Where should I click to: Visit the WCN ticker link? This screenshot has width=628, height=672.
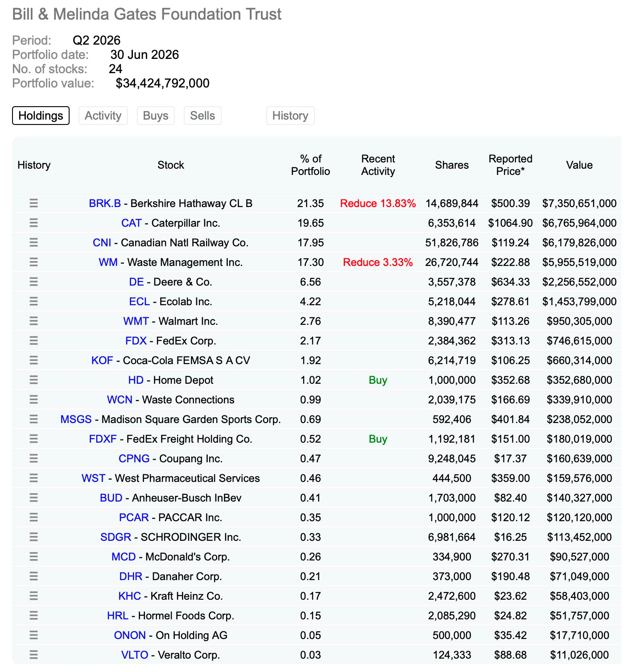(120, 400)
